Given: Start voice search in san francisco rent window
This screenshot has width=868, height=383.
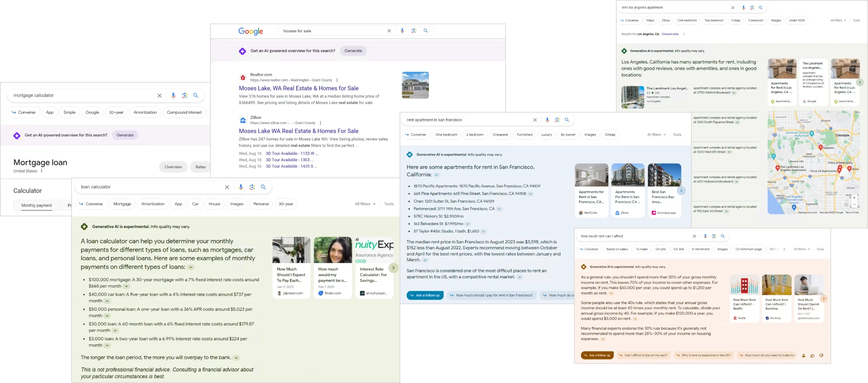Looking at the screenshot, I should pos(547,120).
